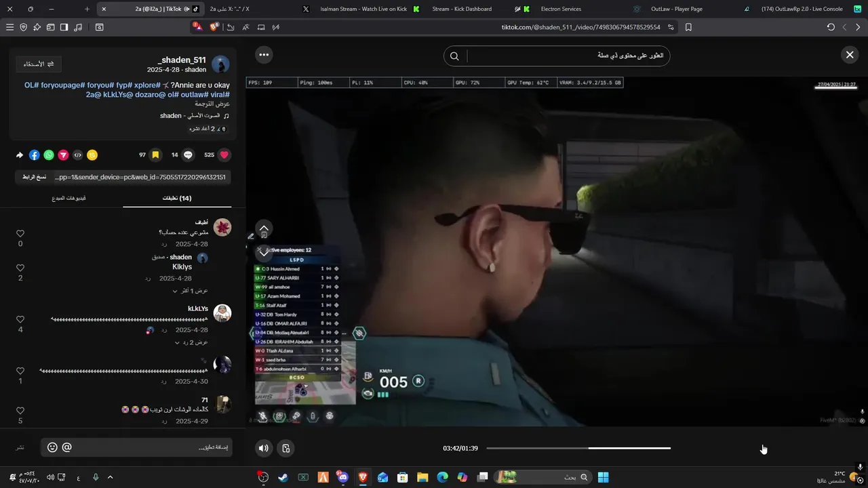Focus the add comment input field
Image resolution: width=868 pixels, height=488 pixels.
[136, 447]
